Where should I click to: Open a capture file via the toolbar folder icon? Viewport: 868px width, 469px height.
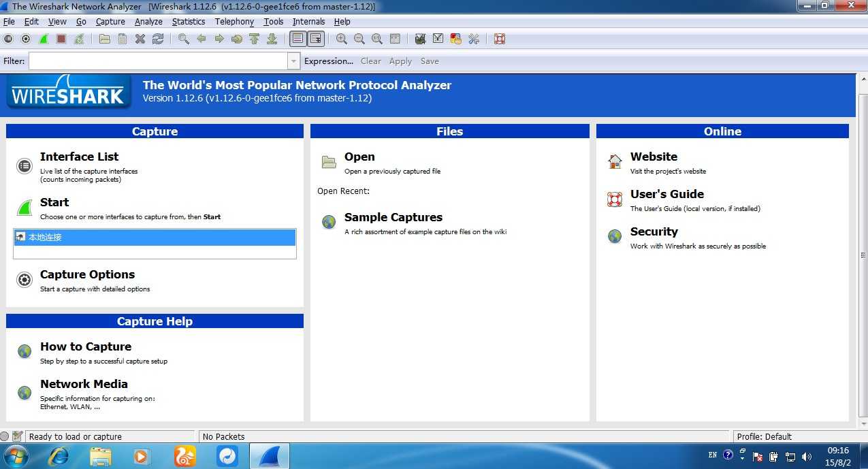point(104,39)
